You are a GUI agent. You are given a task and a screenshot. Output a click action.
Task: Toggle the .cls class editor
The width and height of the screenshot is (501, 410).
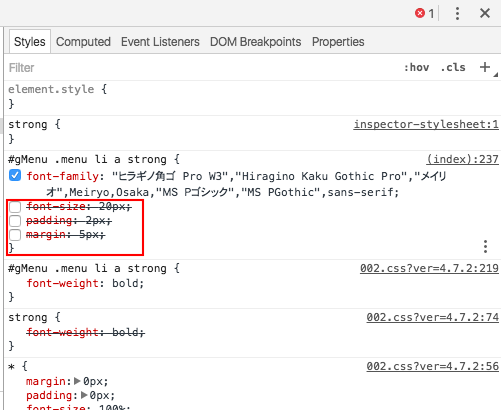(453, 68)
